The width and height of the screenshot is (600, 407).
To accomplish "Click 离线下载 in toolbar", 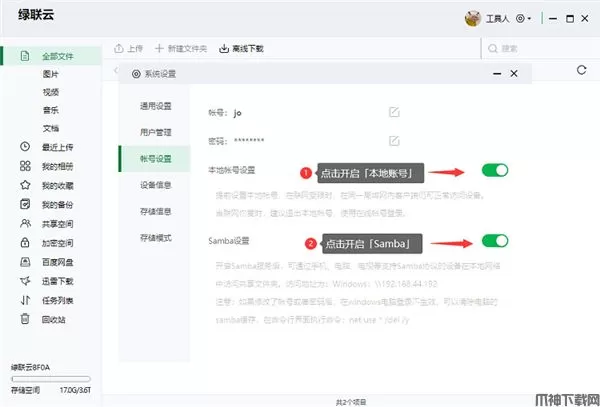I will 241,49.
